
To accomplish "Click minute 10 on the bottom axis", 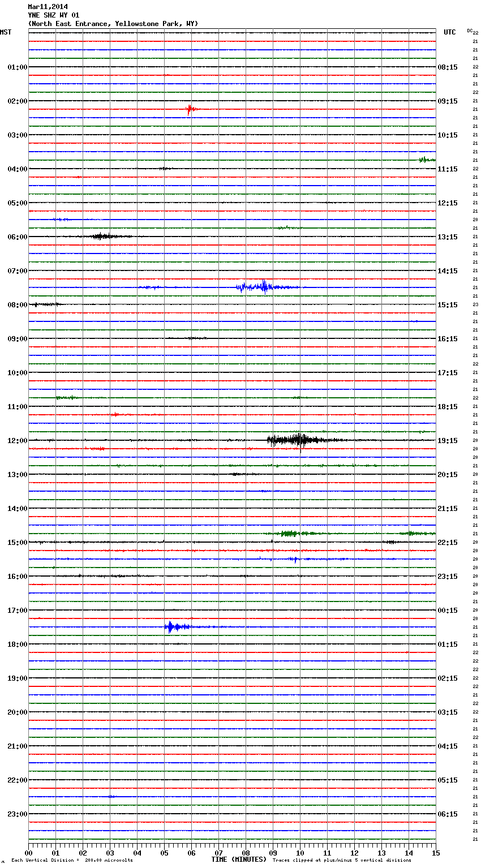I will 300,853.
